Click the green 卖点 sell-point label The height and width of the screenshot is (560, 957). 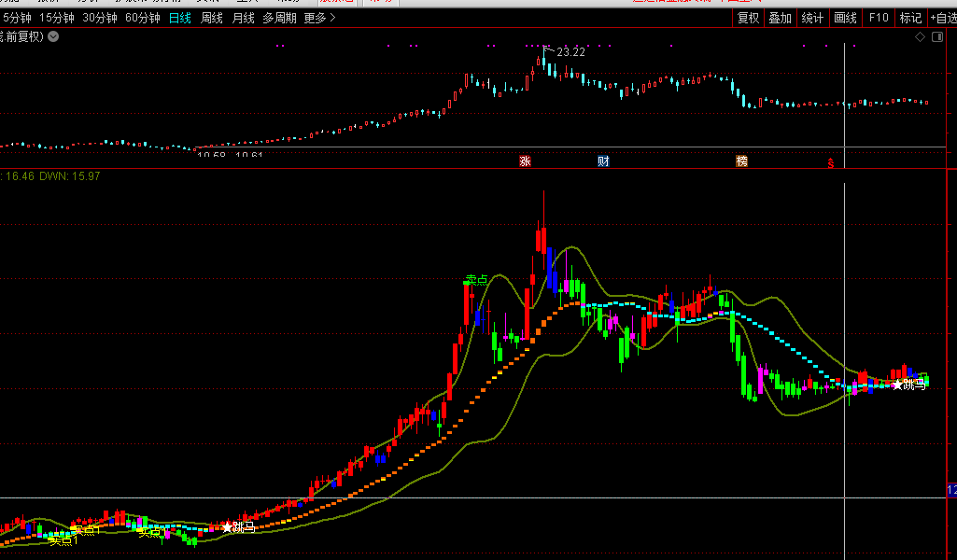pos(477,280)
